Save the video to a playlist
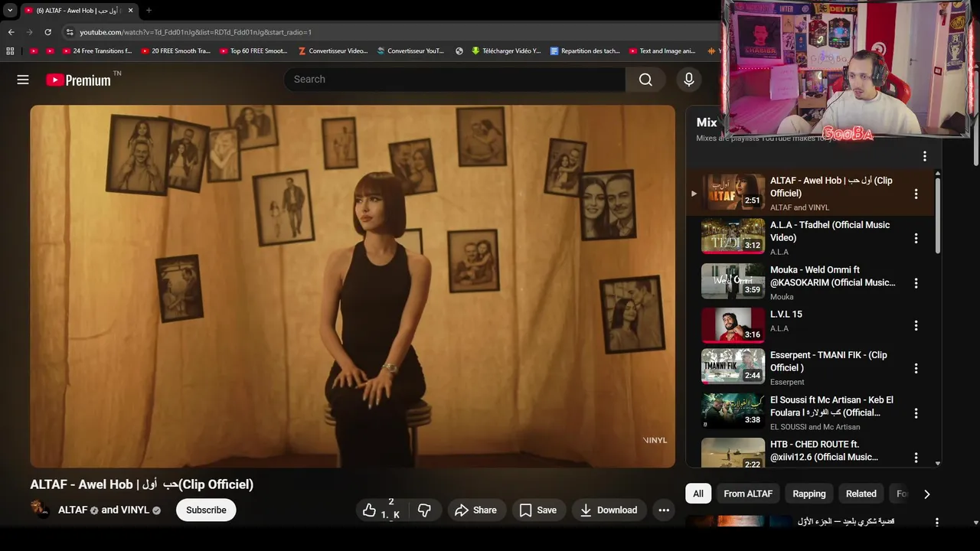 pos(538,510)
